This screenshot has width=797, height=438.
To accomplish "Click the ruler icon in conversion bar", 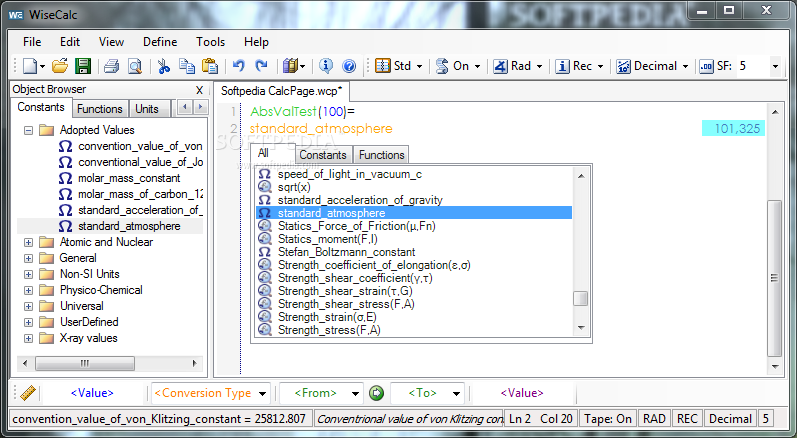I will pos(27,393).
